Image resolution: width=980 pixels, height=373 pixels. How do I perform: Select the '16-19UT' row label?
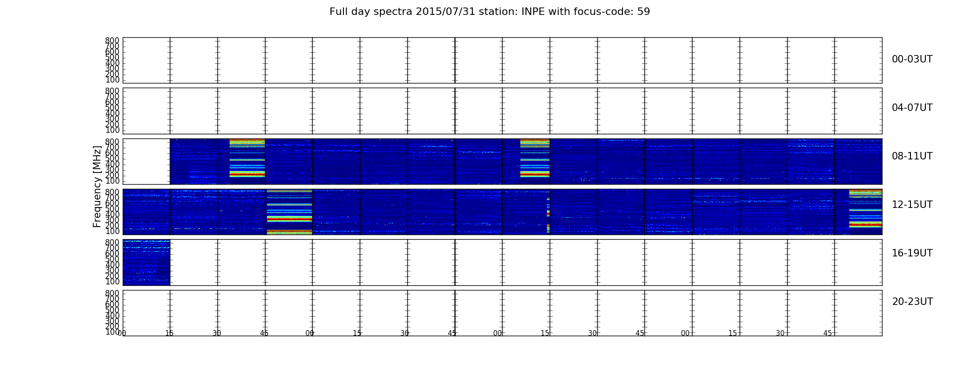(x=912, y=253)
